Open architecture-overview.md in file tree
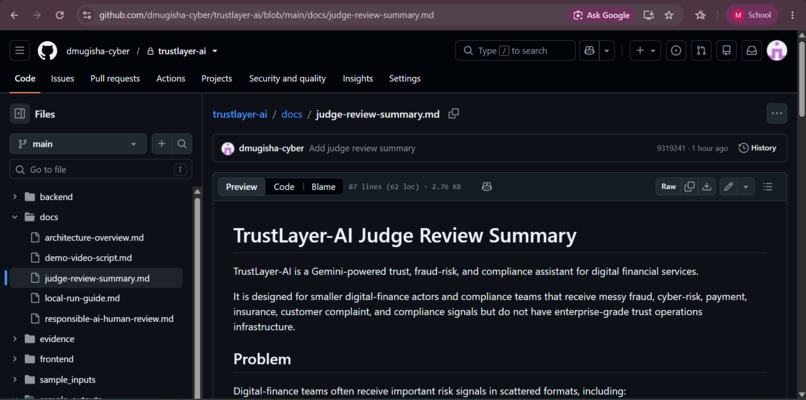This screenshot has height=400, width=806. pos(94,238)
